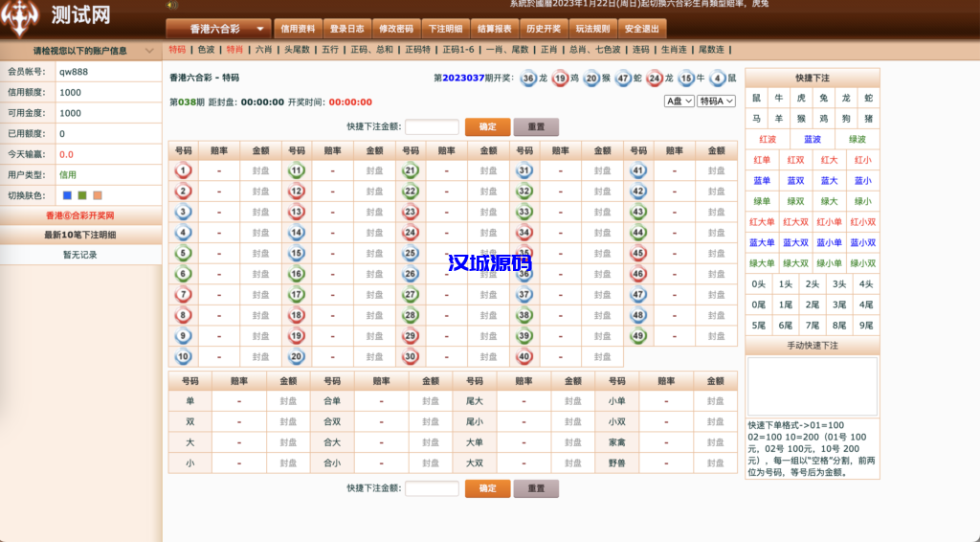Open the 历史开奖 menu

coord(544,29)
